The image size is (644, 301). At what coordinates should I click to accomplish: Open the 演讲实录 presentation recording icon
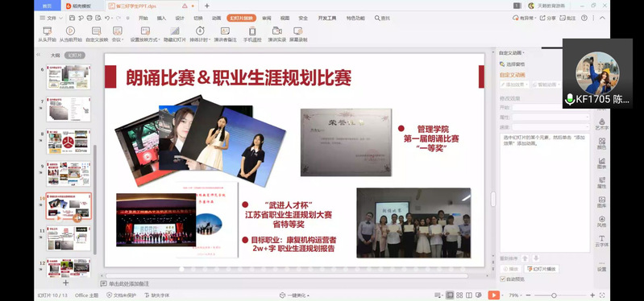pyautogui.click(x=276, y=31)
